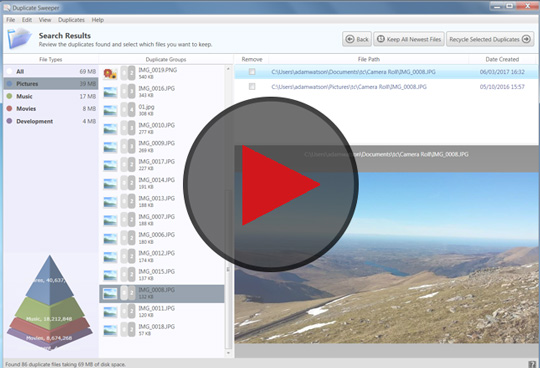Click the thumbnail icon for IMG_0013.JPG
The height and width of the screenshot is (368, 540).
(110, 202)
